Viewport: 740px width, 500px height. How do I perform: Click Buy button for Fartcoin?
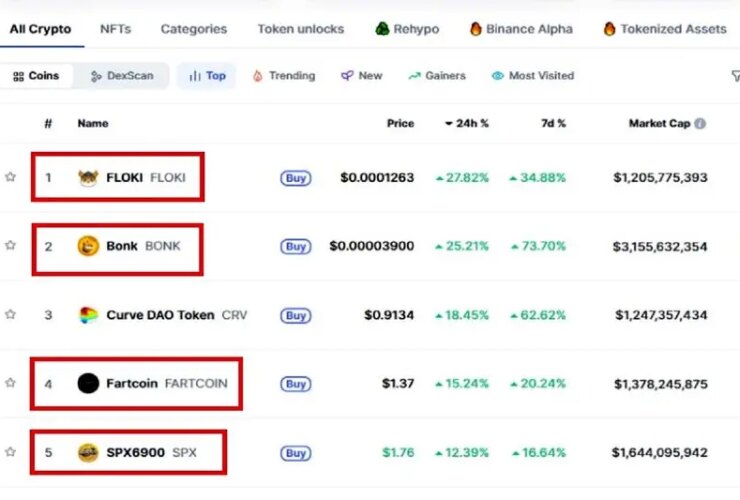296,384
